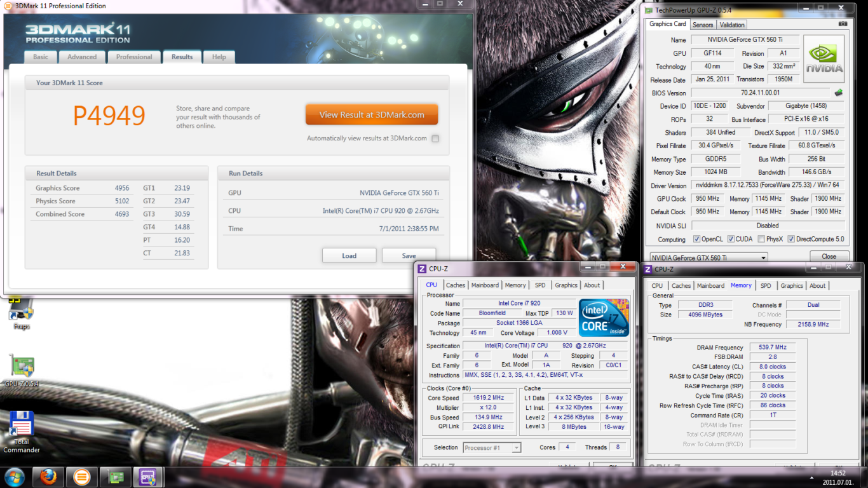
Task: Click the Z icon in CPU-Z memory window title
Action: point(648,269)
